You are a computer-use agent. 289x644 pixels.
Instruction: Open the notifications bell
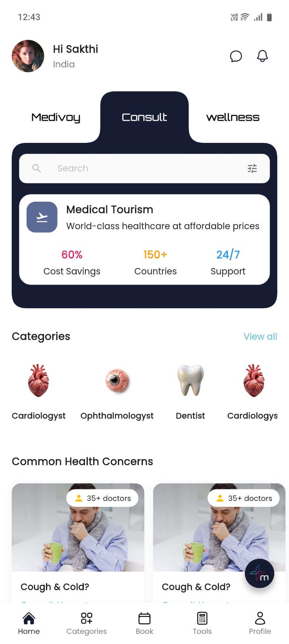tap(262, 56)
